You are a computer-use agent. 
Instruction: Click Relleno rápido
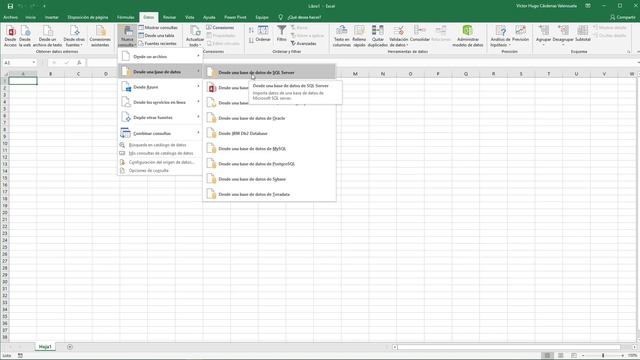click(359, 36)
